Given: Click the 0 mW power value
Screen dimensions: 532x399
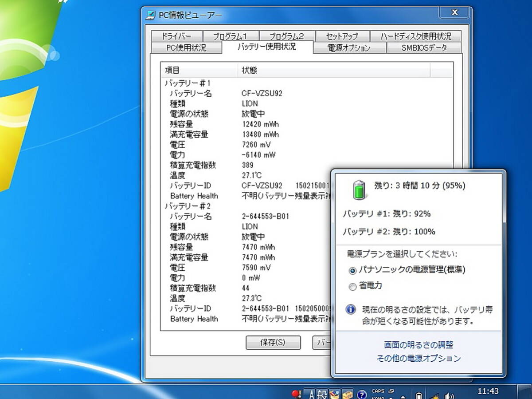Looking at the screenshot, I should [x=251, y=278].
